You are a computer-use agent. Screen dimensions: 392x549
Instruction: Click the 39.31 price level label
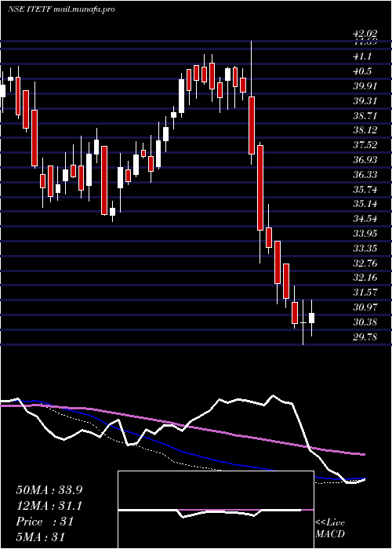tap(365, 101)
